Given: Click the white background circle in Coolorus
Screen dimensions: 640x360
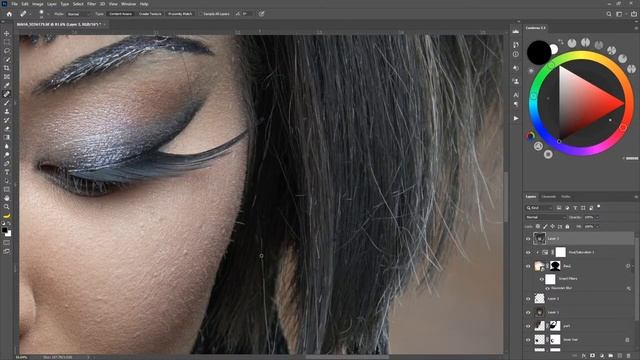Looking at the screenshot, I should coord(554,49).
